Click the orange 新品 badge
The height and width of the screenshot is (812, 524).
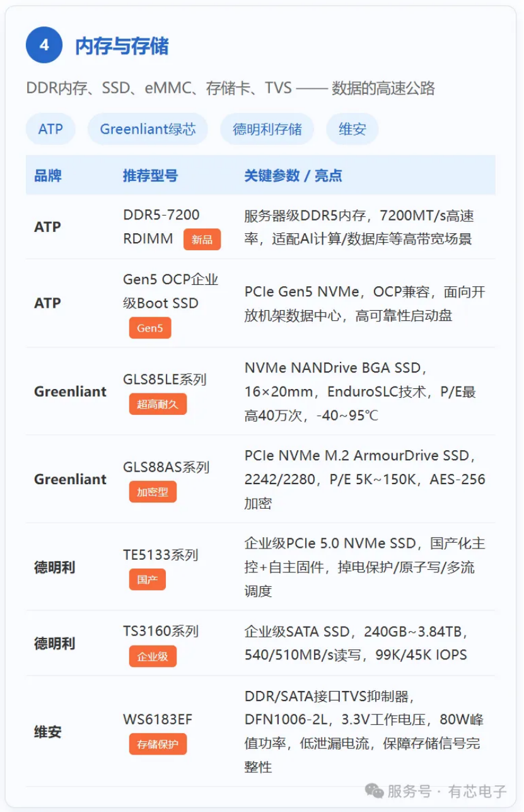click(x=202, y=240)
